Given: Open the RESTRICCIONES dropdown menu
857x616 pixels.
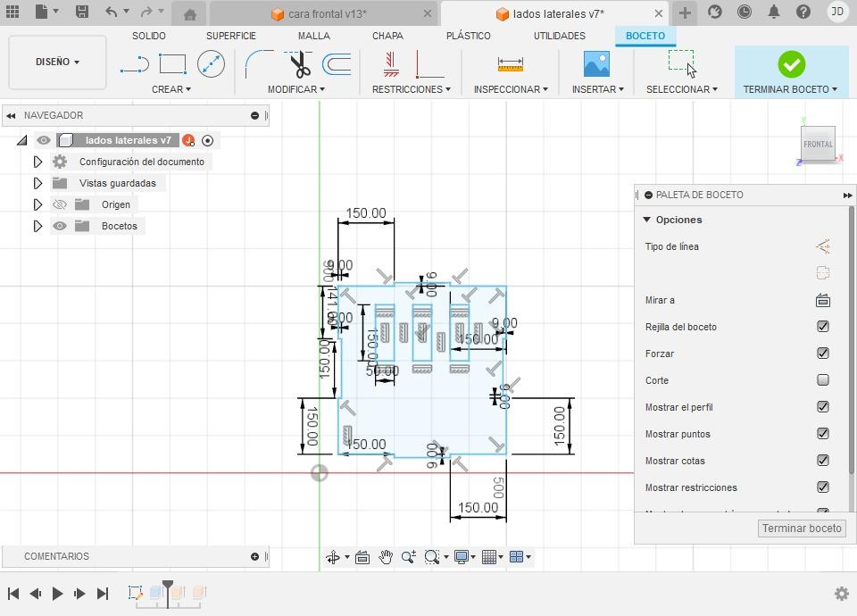Looking at the screenshot, I should [411, 89].
